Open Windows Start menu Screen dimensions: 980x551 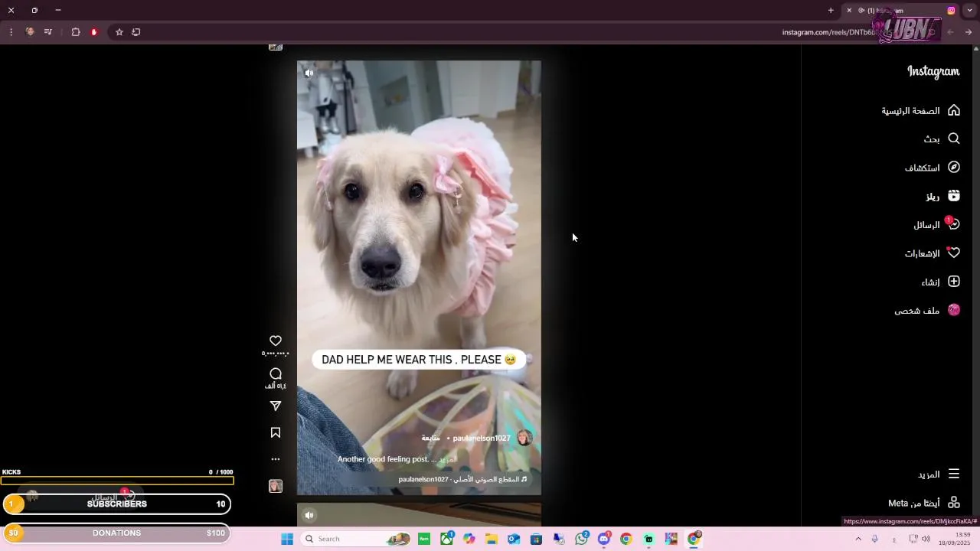(x=287, y=539)
